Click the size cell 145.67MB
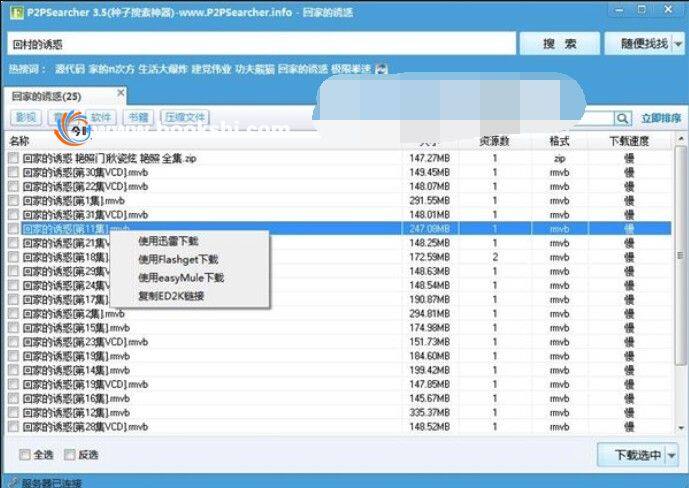The width and height of the screenshot is (689, 488). point(429,398)
